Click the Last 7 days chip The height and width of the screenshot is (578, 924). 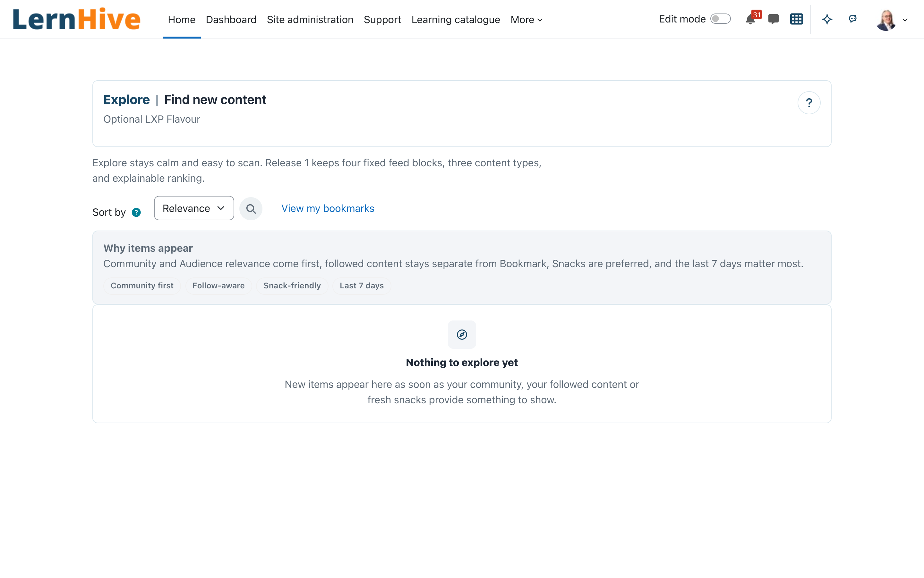(362, 285)
